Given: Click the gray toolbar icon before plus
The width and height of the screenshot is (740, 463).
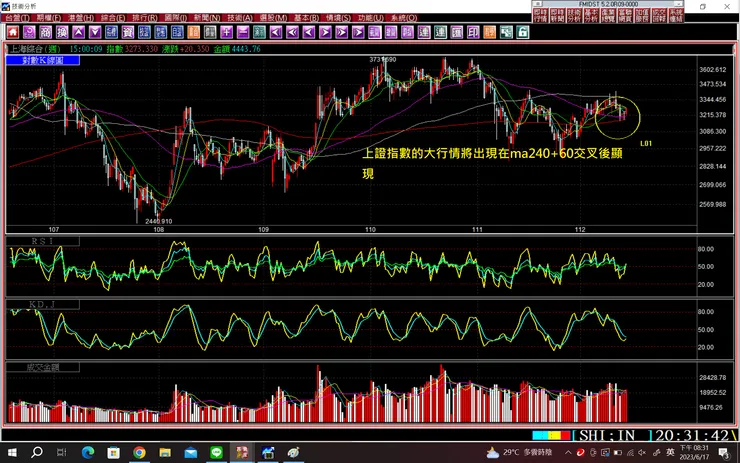Looking at the screenshot, I should point(210,32).
